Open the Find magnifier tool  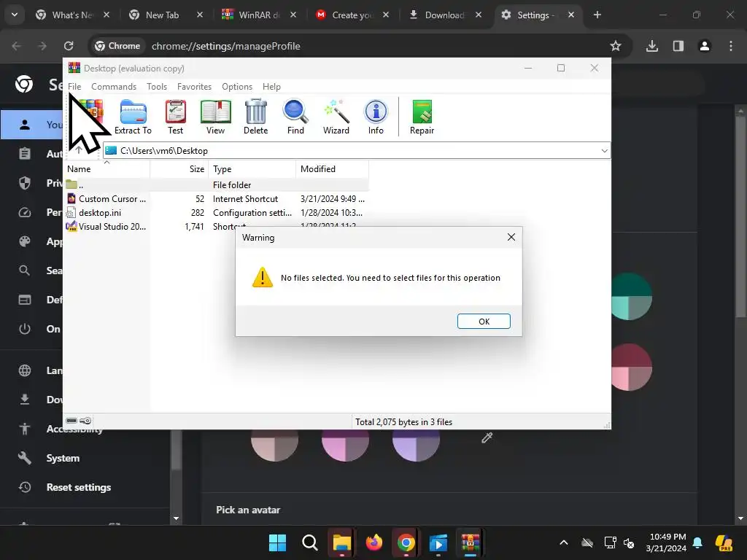click(295, 117)
